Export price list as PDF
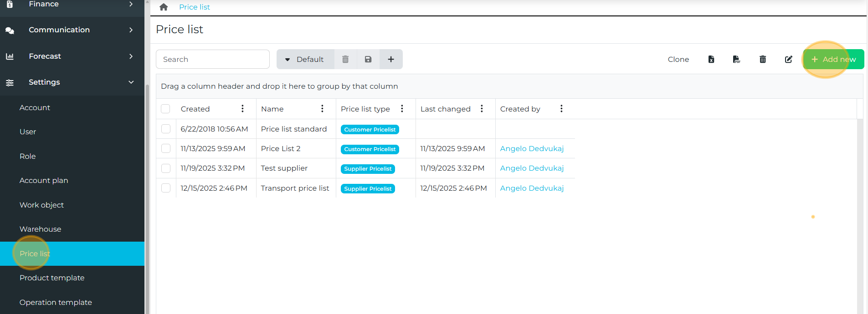 pos(736,59)
